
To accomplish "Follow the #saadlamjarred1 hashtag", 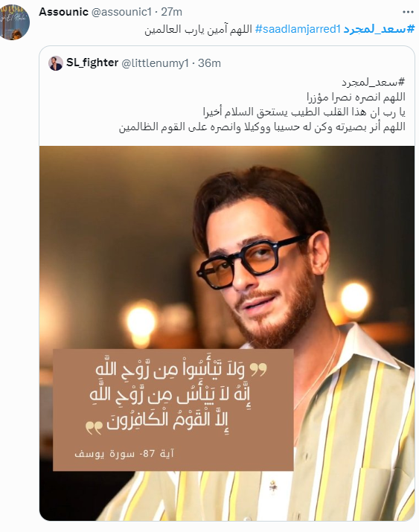I will pyautogui.click(x=298, y=30).
